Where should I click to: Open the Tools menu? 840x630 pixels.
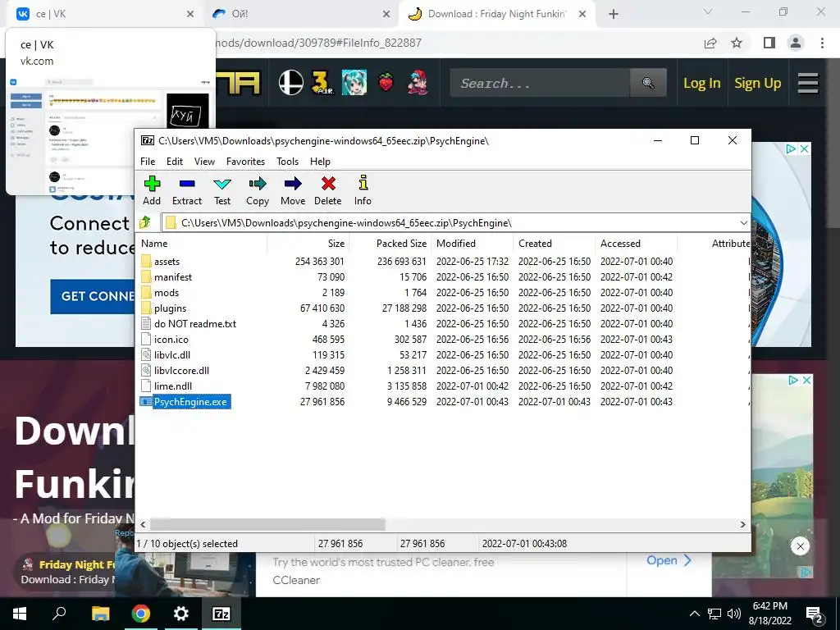coord(288,162)
